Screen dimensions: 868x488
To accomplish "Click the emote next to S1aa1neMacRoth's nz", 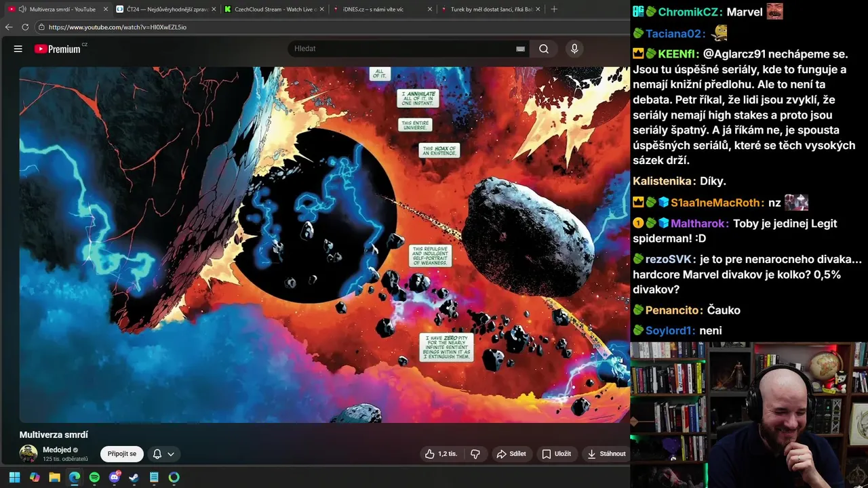I will pos(796,202).
